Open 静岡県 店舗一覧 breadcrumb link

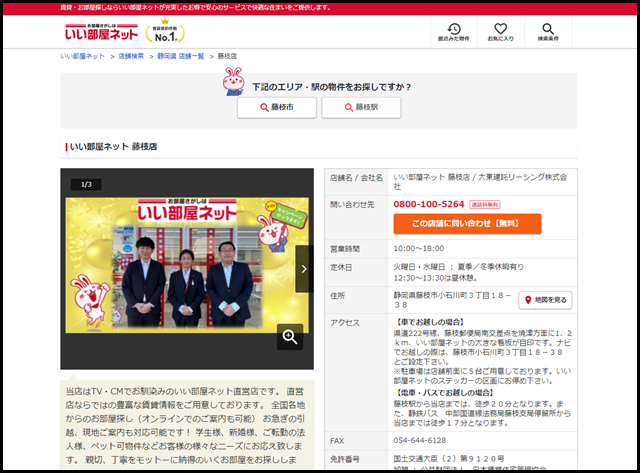point(181,56)
